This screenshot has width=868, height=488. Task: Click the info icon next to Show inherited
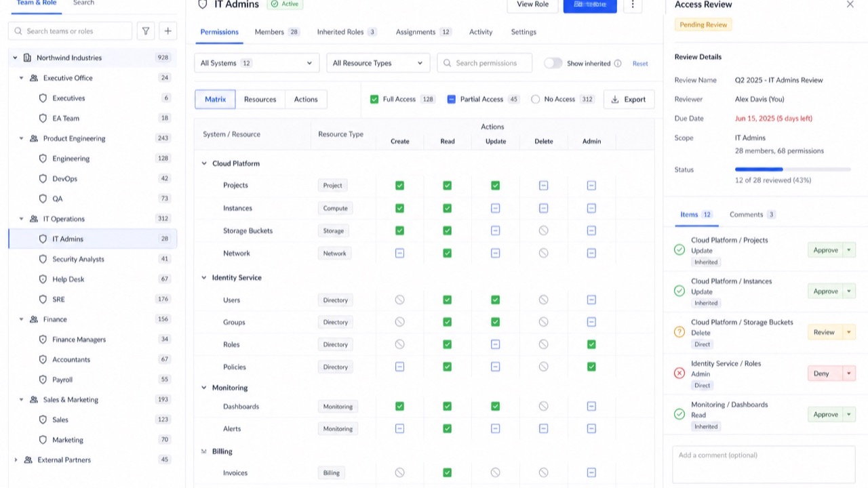point(618,64)
